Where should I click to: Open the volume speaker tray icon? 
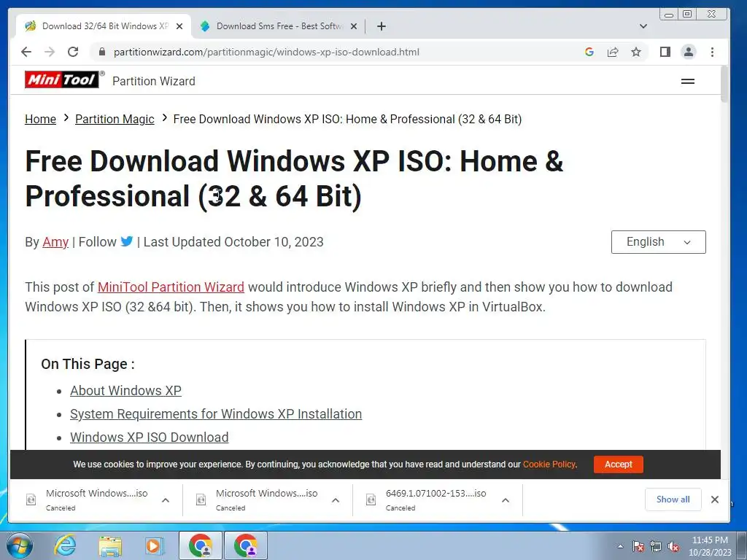673,547
